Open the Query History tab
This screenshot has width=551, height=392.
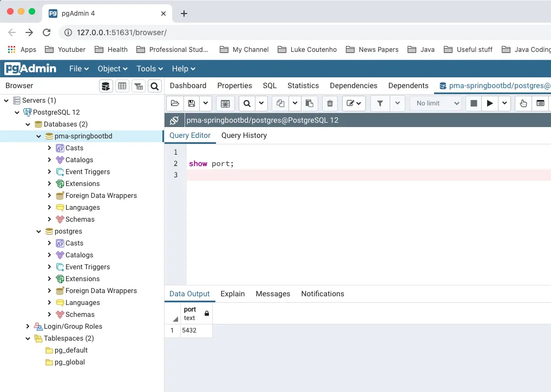[244, 136]
